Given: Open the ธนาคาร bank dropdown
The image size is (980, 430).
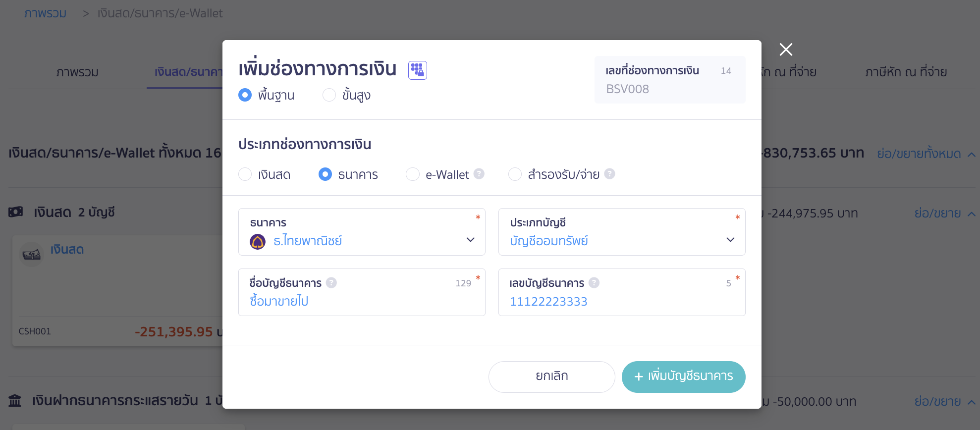Looking at the screenshot, I should pyautogui.click(x=362, y=232).
